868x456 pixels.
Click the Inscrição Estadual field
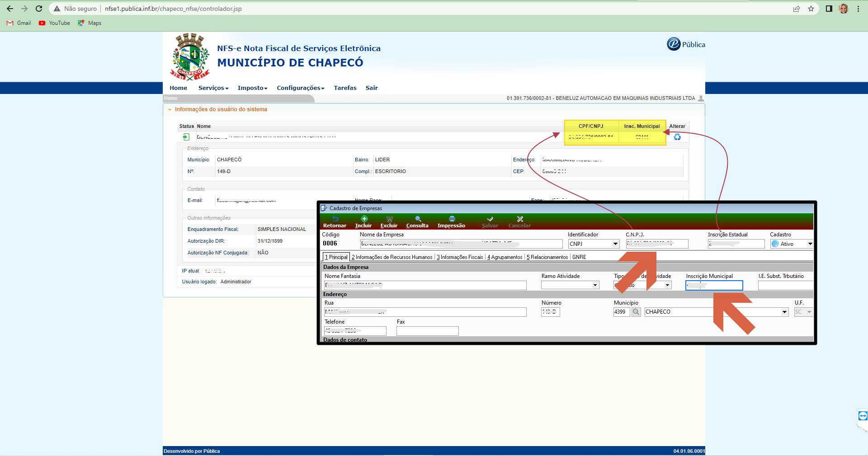click(736, 244)
